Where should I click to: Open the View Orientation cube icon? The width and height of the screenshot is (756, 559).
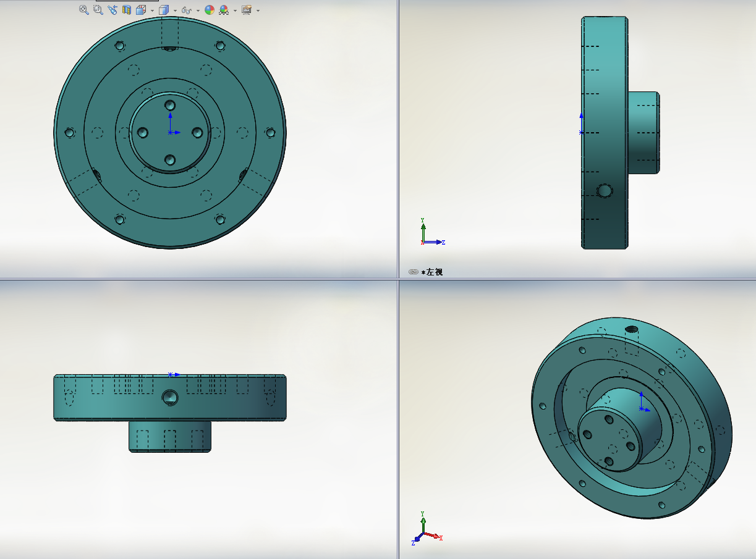point(140,10)
